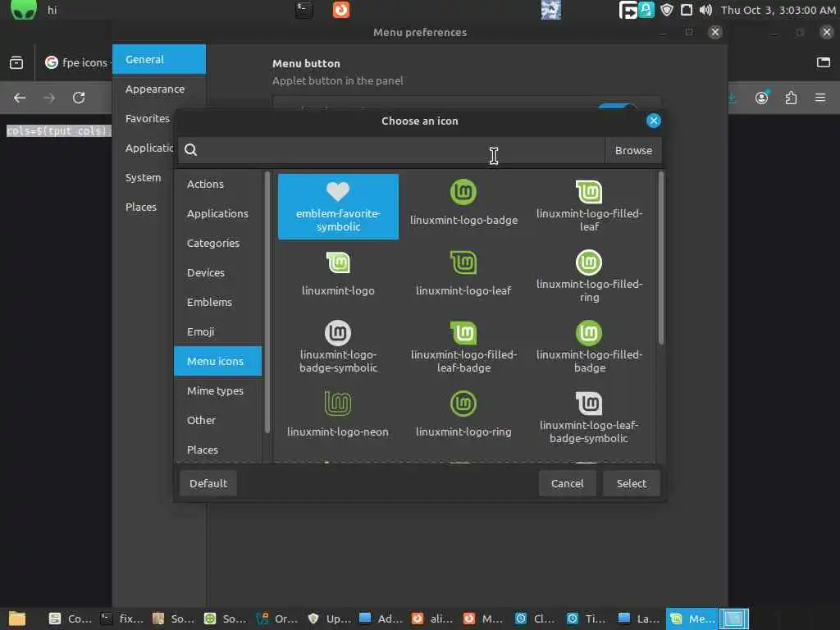Screen dimensions: 840x630
Task: Pick the linuxmint-logo-filled-badge icon
Action: [589, 347]
